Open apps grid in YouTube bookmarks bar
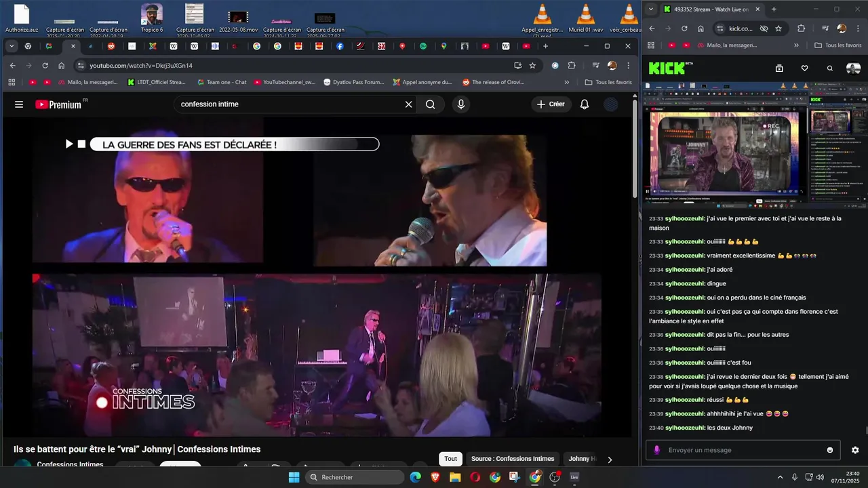 point(12,82)
